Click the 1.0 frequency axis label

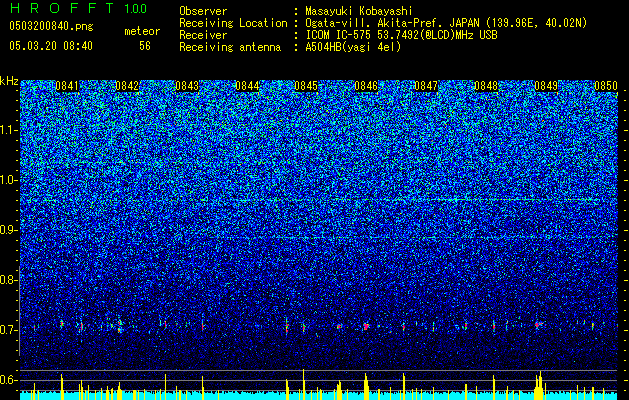9,180
